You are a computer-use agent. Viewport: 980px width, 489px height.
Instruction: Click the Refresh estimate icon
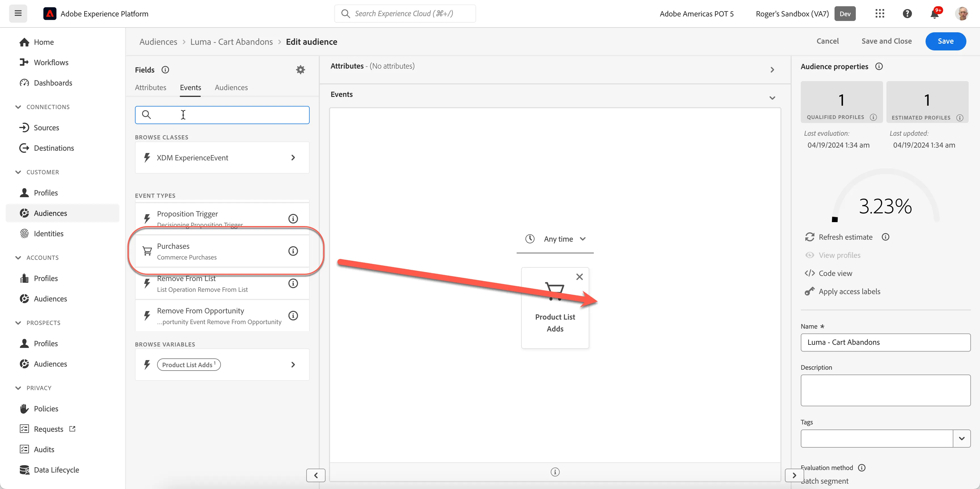tap(810, 237)
